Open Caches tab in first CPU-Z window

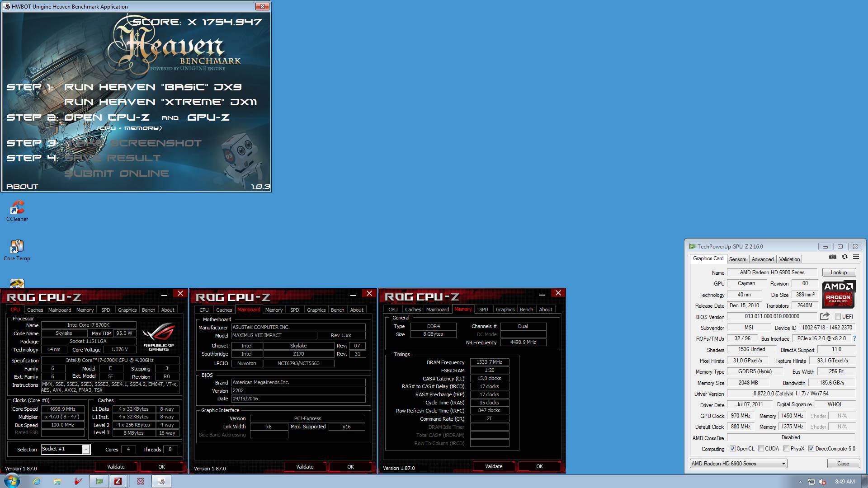pos(35,310)
